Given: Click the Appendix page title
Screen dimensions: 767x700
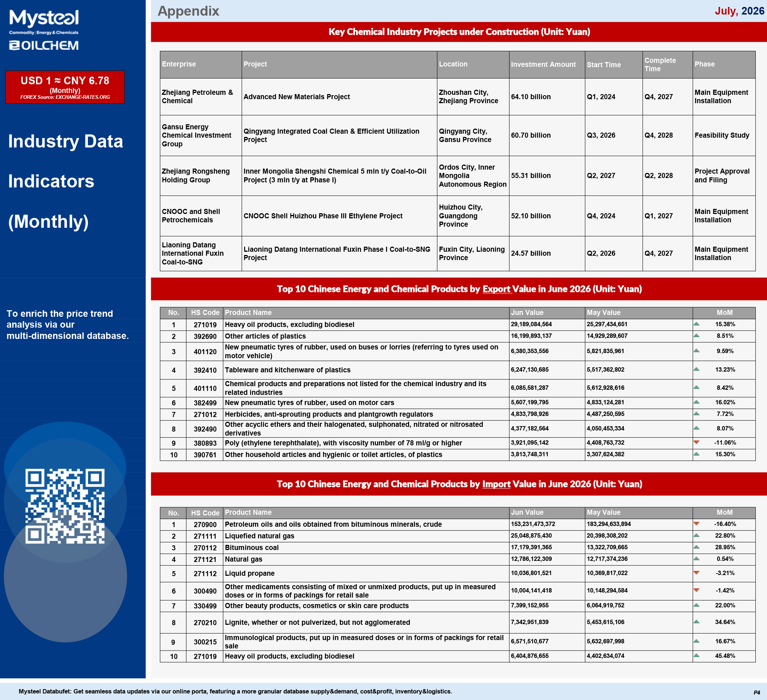Looking at the screenshot, I should [188, 11].
